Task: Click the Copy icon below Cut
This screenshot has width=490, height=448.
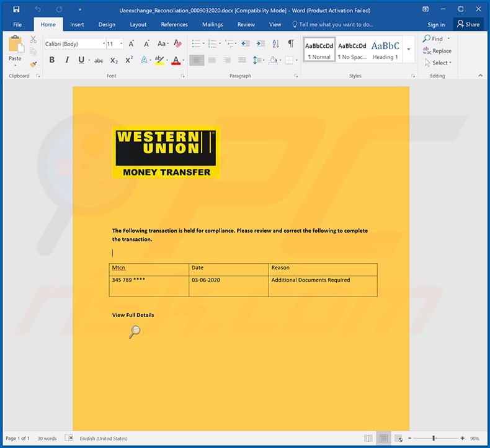Action: click(x=33, y=52)
